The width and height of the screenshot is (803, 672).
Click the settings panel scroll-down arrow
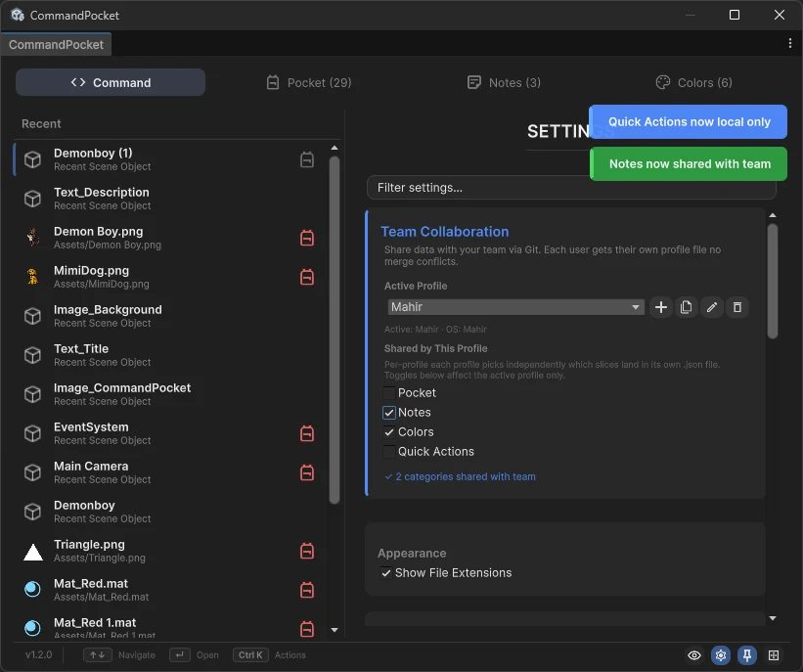773,618
